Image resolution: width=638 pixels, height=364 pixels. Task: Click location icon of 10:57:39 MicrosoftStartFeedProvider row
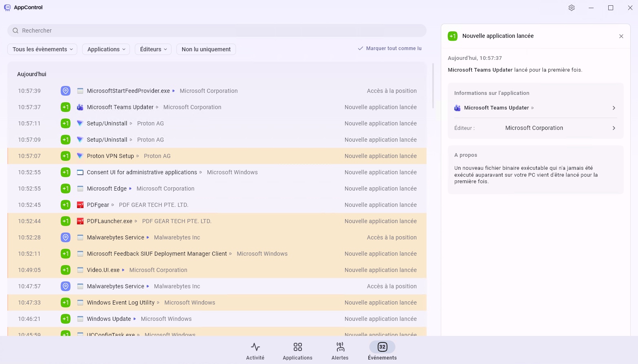click(x=66, y=91)
